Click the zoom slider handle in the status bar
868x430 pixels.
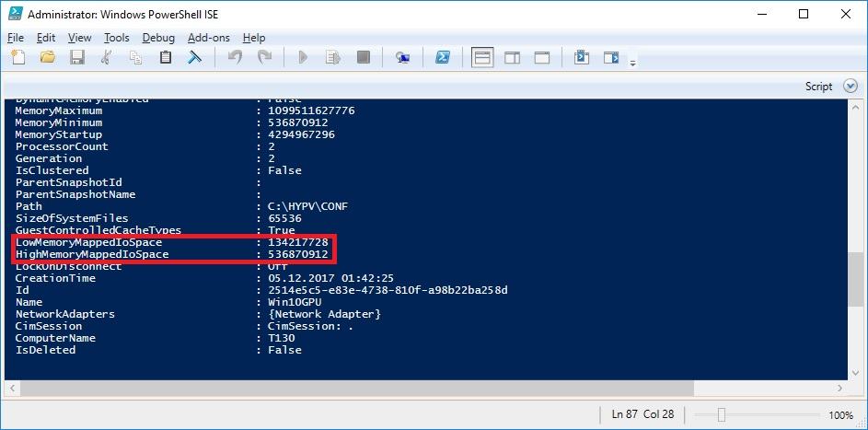coord(721,414)
